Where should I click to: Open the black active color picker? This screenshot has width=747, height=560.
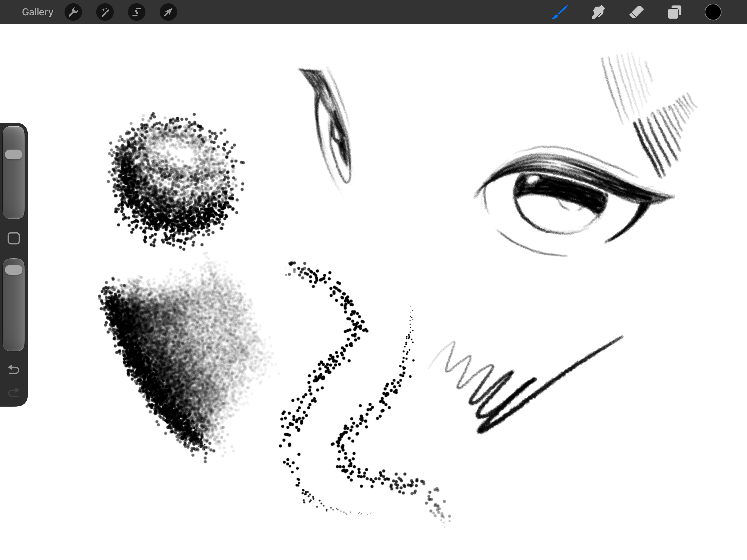(x=713, y=12)
